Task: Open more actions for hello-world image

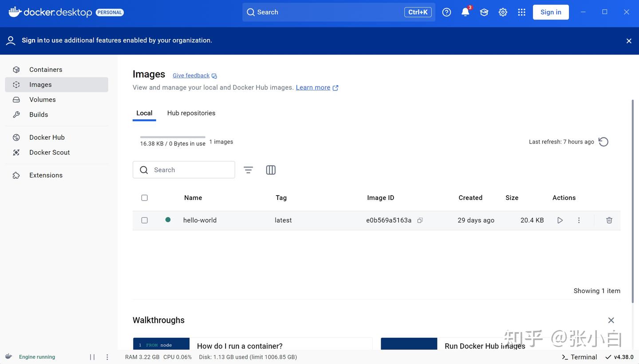Action: (579, 220)
